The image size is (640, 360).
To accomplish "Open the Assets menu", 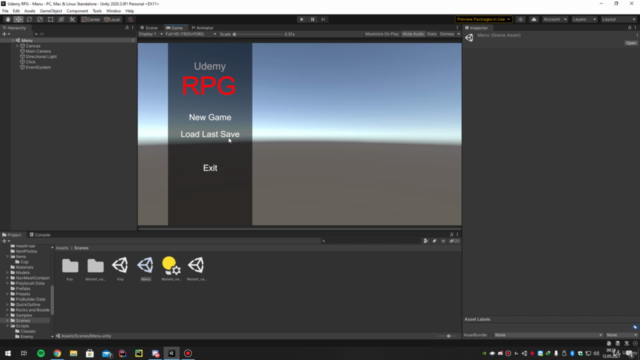I will (x=29, y=11).
